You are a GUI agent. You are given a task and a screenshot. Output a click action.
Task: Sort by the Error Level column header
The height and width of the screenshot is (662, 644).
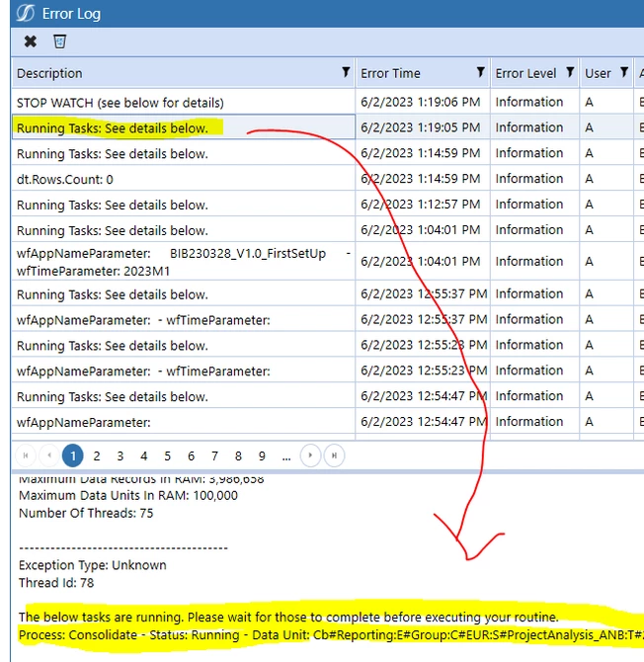click(525, 73)
